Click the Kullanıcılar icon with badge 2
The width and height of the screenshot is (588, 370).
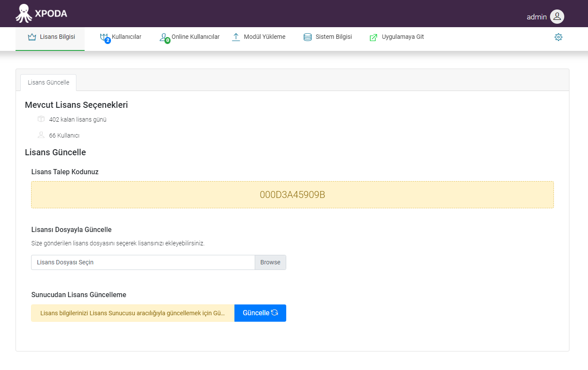(x=104, y=38)
